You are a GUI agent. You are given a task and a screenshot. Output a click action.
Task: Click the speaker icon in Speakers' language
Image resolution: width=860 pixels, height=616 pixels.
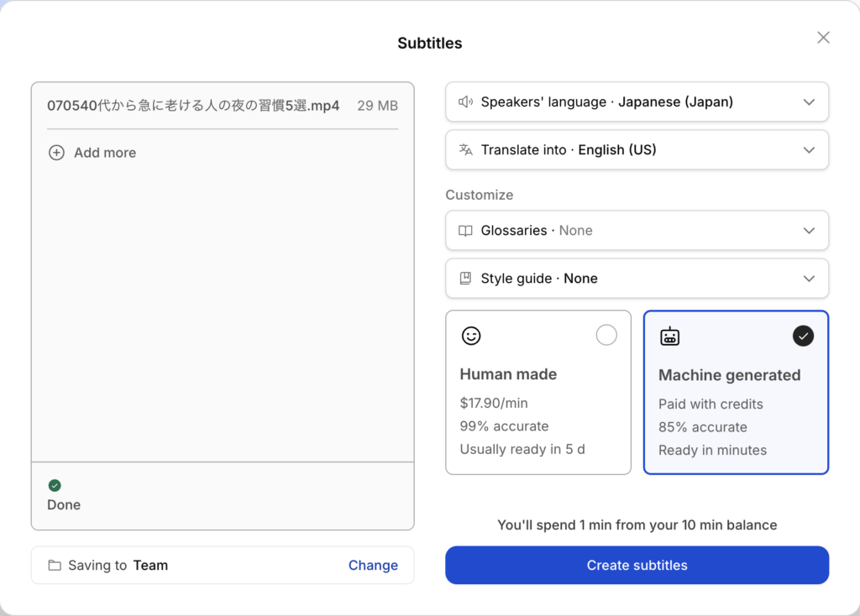465,102
